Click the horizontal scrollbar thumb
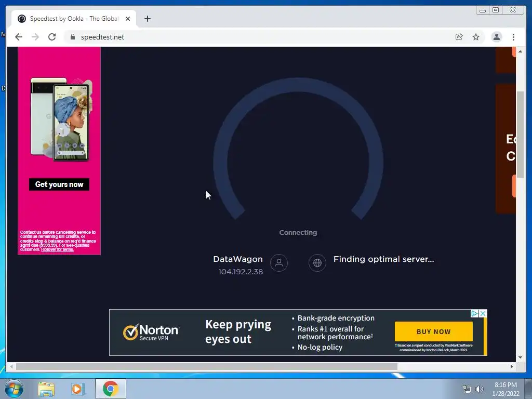Viewport: 532px width, 399px height. [207, 366]
